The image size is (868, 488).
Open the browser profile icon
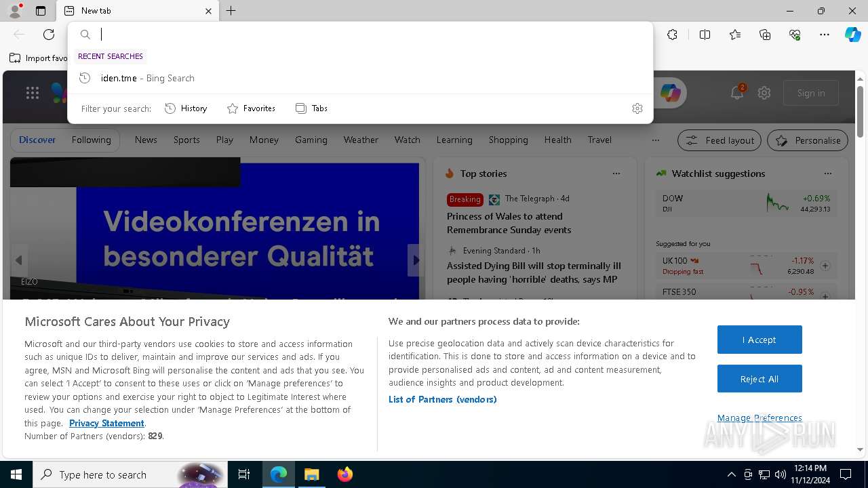coord(14,11)
